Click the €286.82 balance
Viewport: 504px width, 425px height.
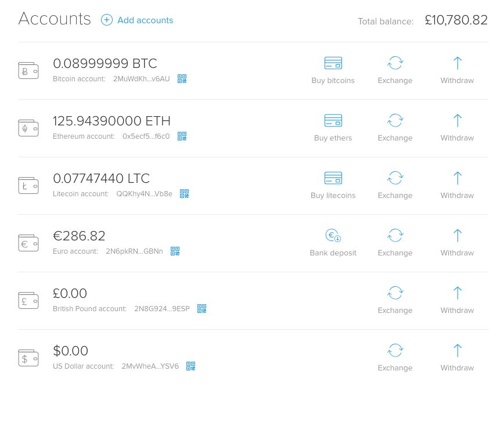[x=79, y=236]
